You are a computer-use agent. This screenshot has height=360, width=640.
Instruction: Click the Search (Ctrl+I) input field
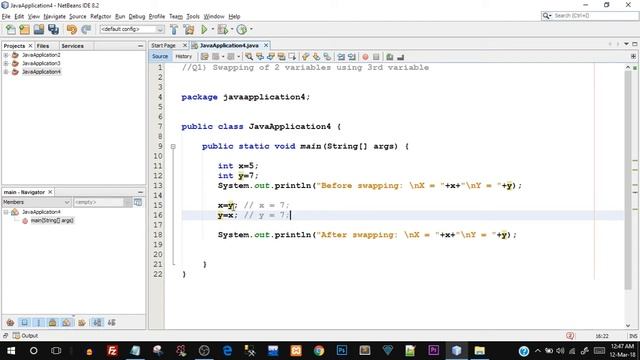coord(595,16)
